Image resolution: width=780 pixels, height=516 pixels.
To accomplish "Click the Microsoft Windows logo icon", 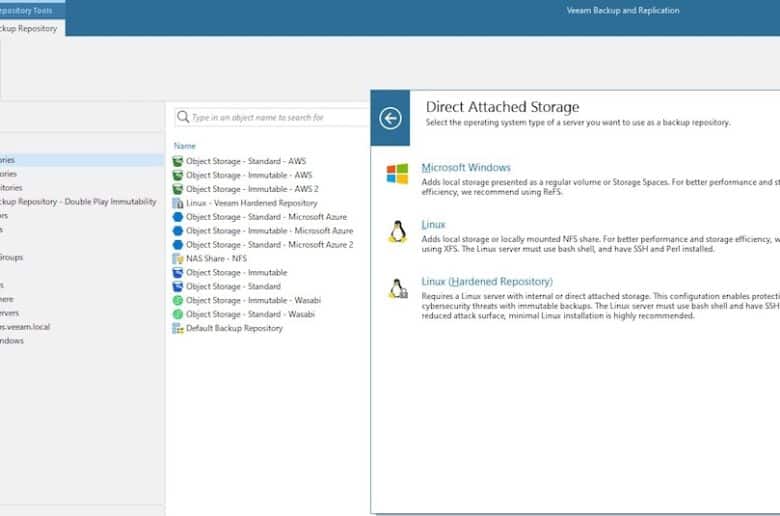I will (397, 174).
